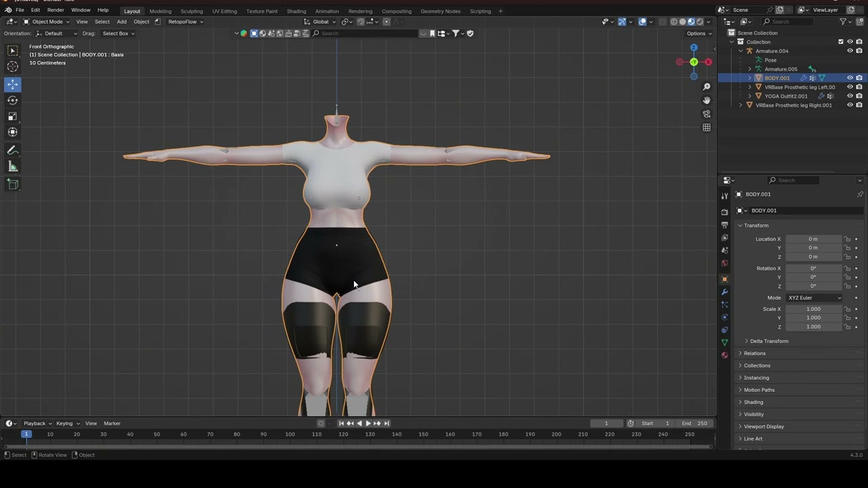Open the Tool properties tab icon
The image size is (868, 488).
point(724,196)
